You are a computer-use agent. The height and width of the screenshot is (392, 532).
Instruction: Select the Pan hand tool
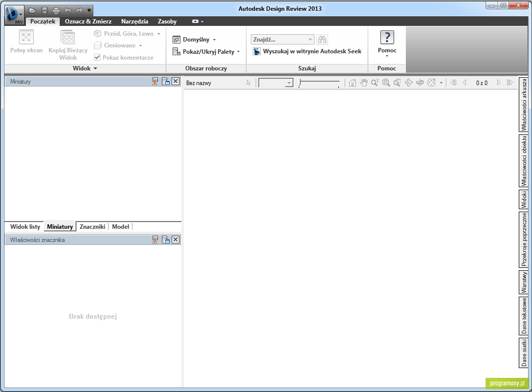coord(364,83)
